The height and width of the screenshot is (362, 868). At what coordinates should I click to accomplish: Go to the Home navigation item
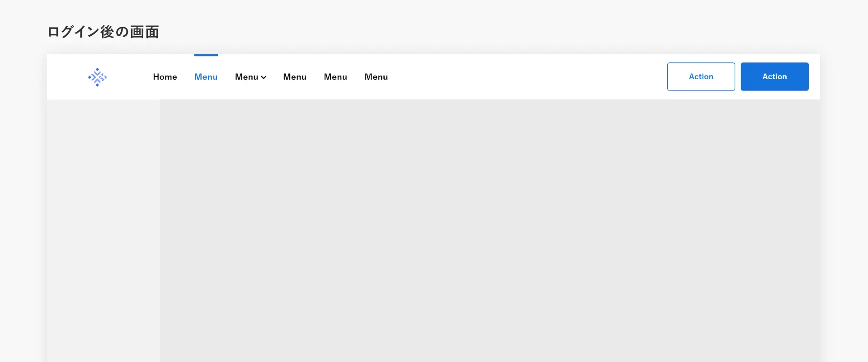tap(165, 77)
